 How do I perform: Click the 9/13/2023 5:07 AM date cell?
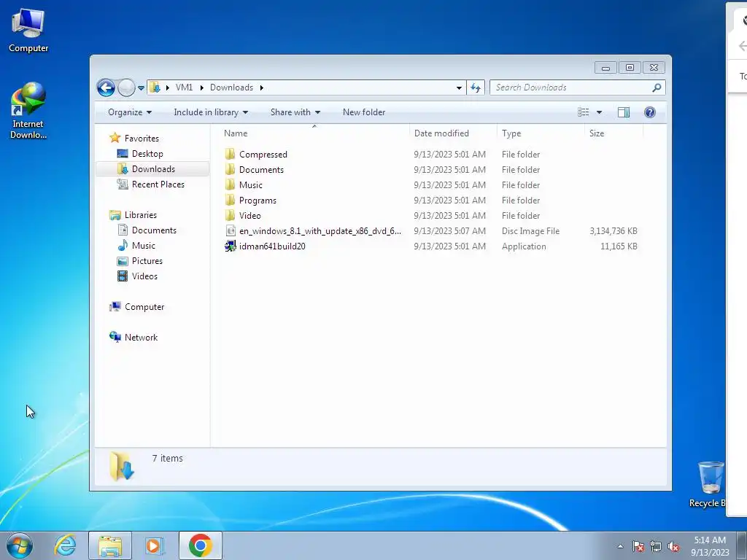pyautogui.click(x=449, y=231)
